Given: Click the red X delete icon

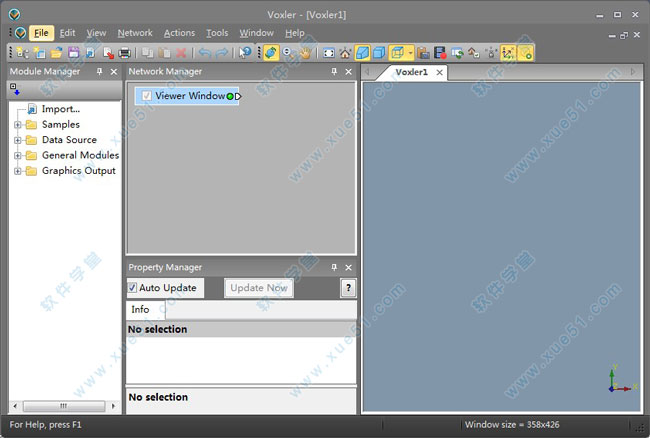Looking at the screenshot, I should (x=181, y=53).
